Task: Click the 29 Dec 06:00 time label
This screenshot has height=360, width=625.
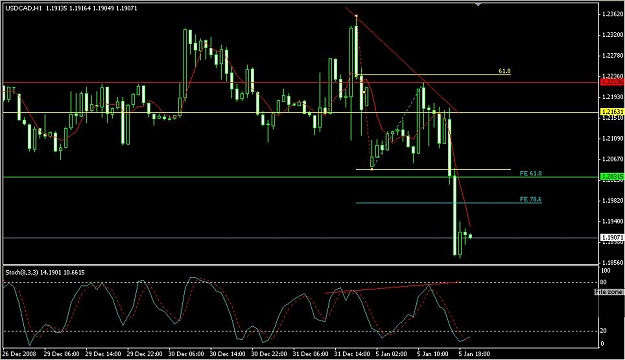Action: coord(61,354)
